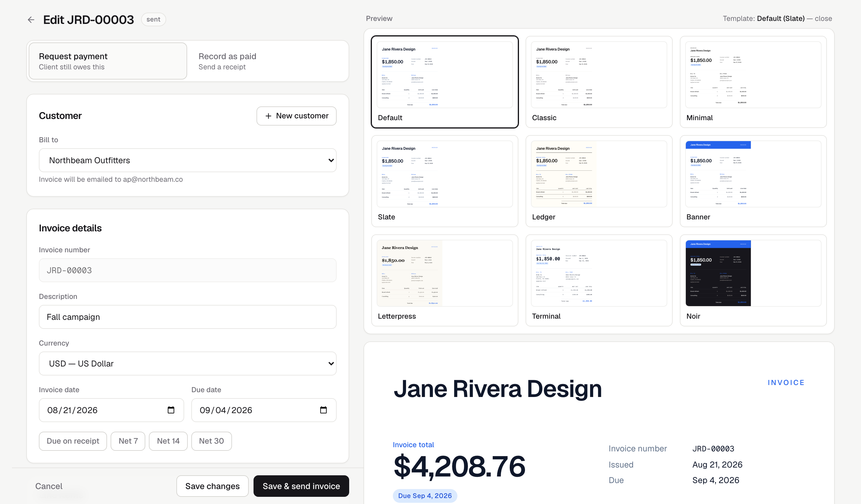Add a New customer
The image size is (861, 504).
tap(296, 116)
